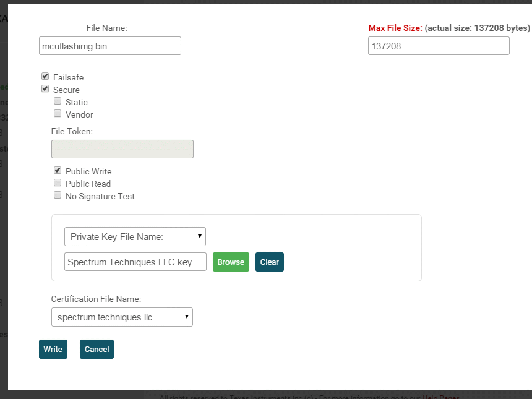Click the Failsafe label text
Viewport: 532px width, 399px height.
pyautogui.click(x=68, y=77)
